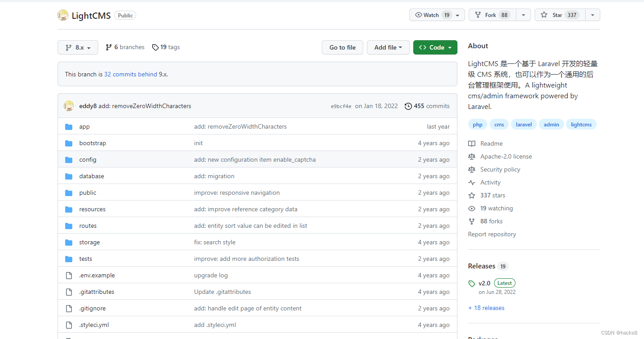Click the fork icon beside 88 forks

coord(472,221)
